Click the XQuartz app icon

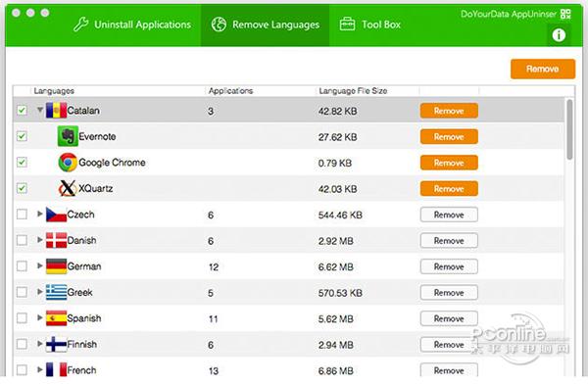[68, 188]
